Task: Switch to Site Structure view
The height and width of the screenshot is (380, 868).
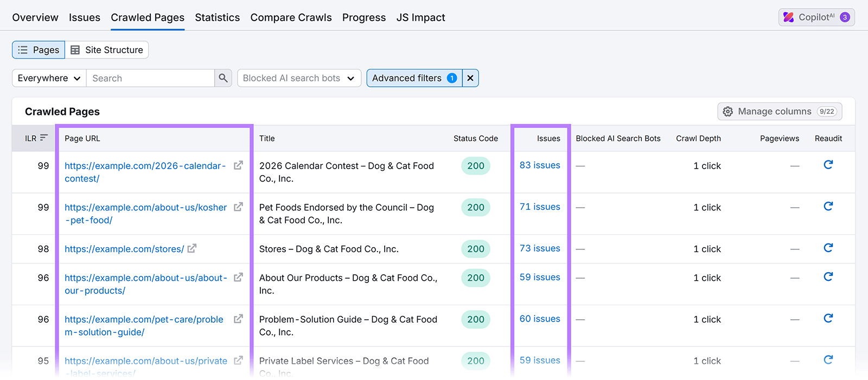Action: coord(107,50)
